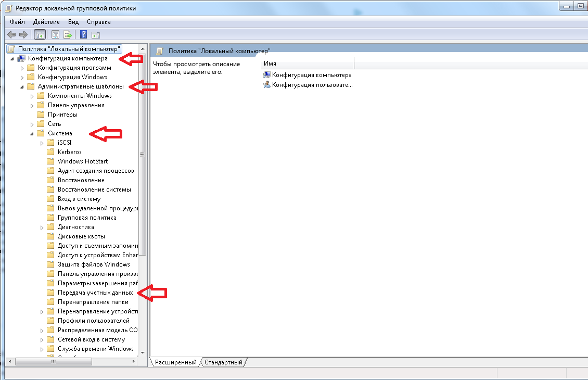The width and height of the screenshot is (588, 380).
Task: Open Help via blue question-mark icon
Action: coord(84,35)
